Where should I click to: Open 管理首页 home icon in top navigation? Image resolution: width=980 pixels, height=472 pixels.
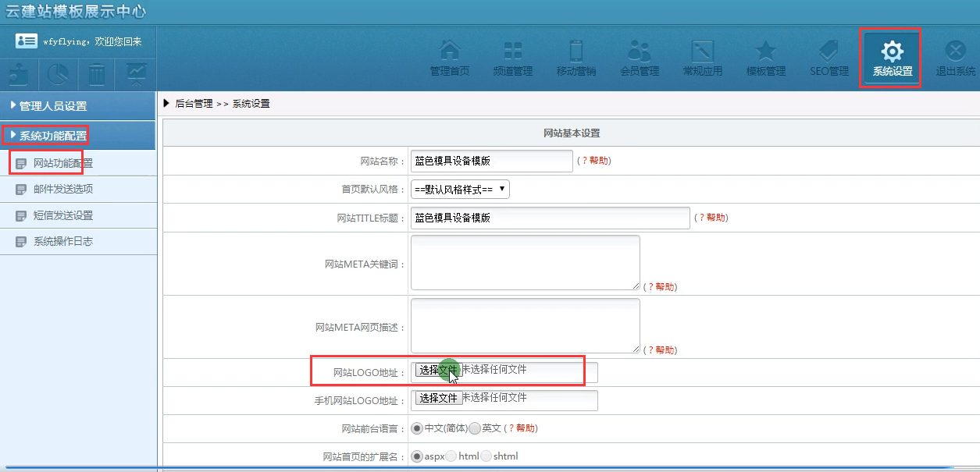[x=450, y=51]
